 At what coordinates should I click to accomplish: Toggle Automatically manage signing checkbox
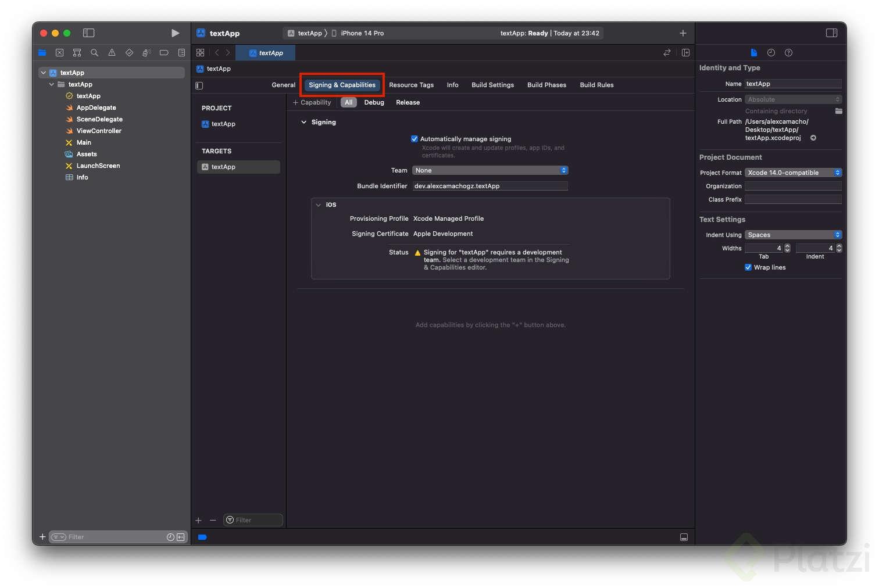coord(415,139)
